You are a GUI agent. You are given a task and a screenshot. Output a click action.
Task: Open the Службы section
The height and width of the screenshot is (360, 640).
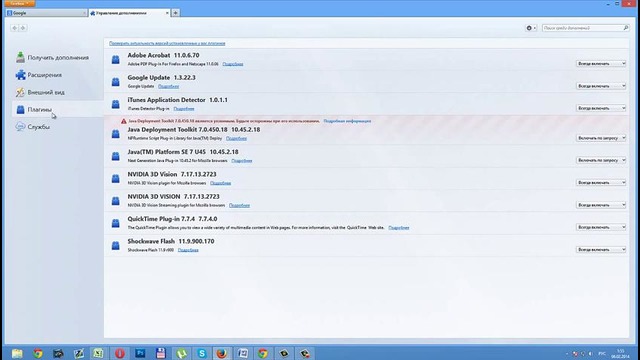click(33, 127)
